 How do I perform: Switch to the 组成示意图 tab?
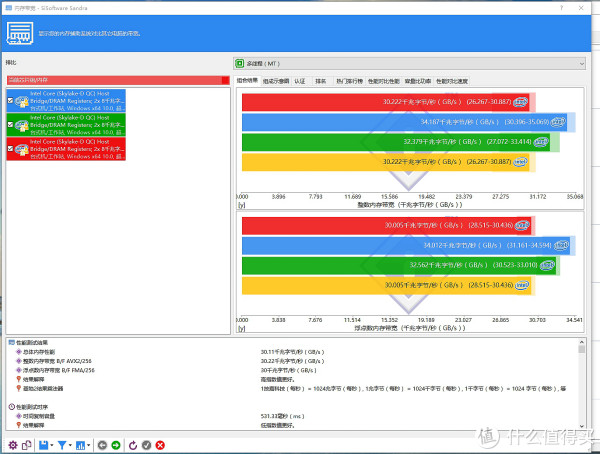(276, 81)
